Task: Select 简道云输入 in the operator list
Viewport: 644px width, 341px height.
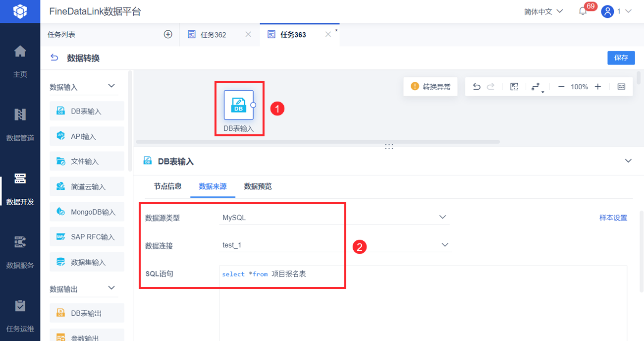Action: (87, 186)
